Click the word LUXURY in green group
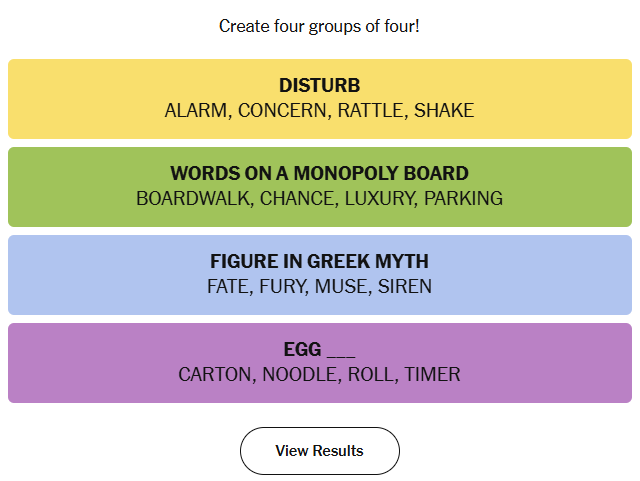The height and width of the screenshot is (481, 640). pyautogui.click(x=379, y=199)
